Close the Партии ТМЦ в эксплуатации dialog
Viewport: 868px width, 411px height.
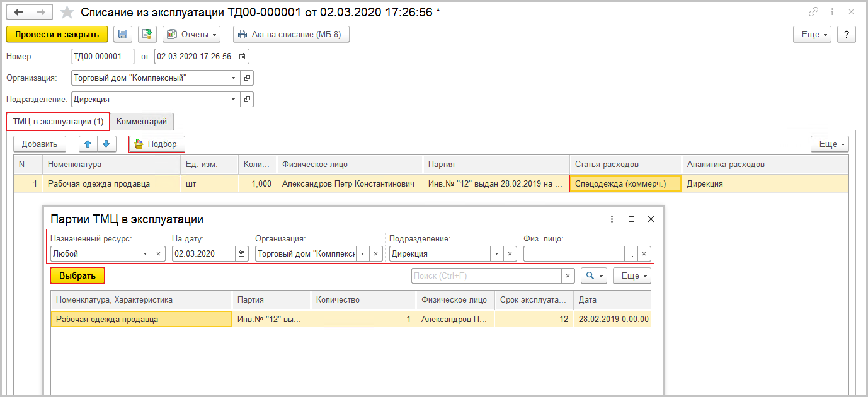[651, 219]
